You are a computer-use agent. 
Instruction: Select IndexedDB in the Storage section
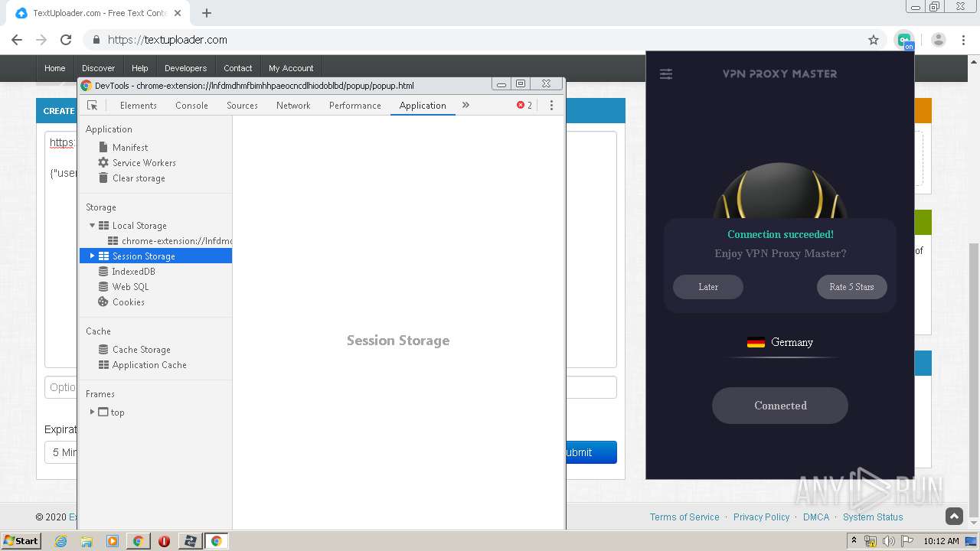tap(133, 272)
